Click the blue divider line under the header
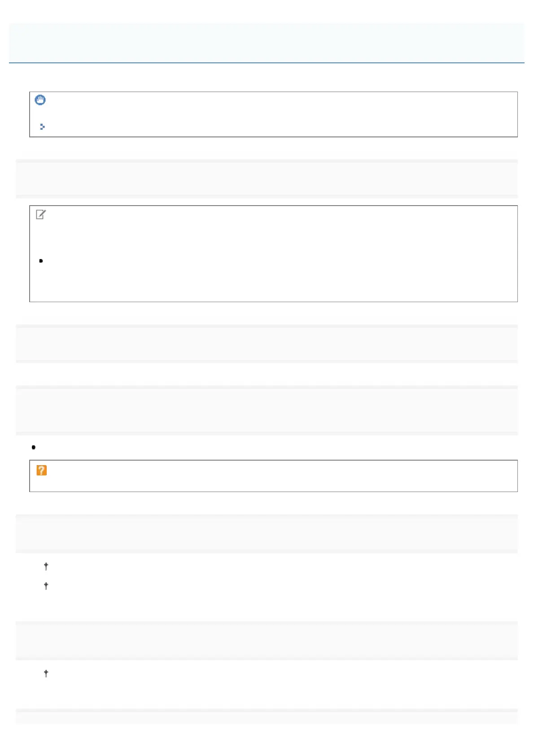Image resolution: width=534 pixels, height=756 pixels. 267,63
